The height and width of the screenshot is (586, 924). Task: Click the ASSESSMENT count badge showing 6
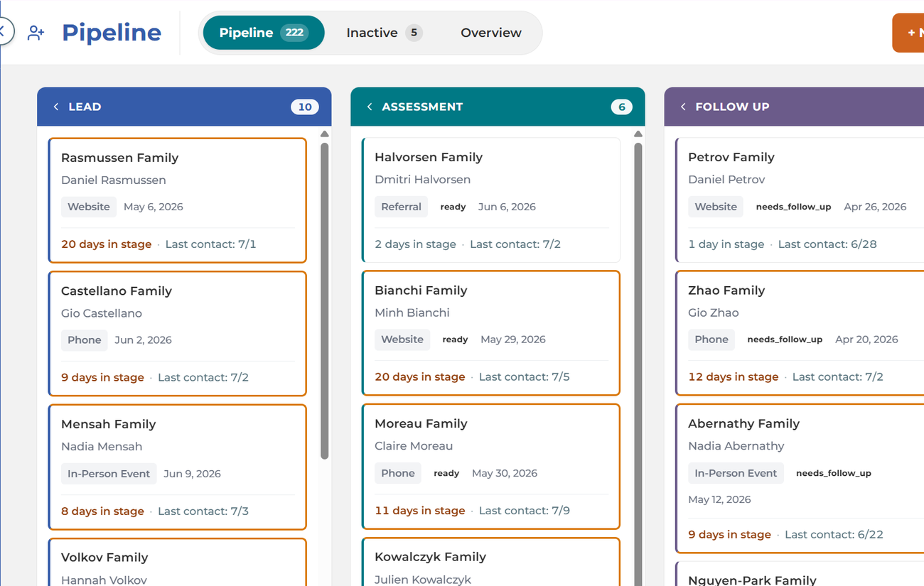[622, 107]
